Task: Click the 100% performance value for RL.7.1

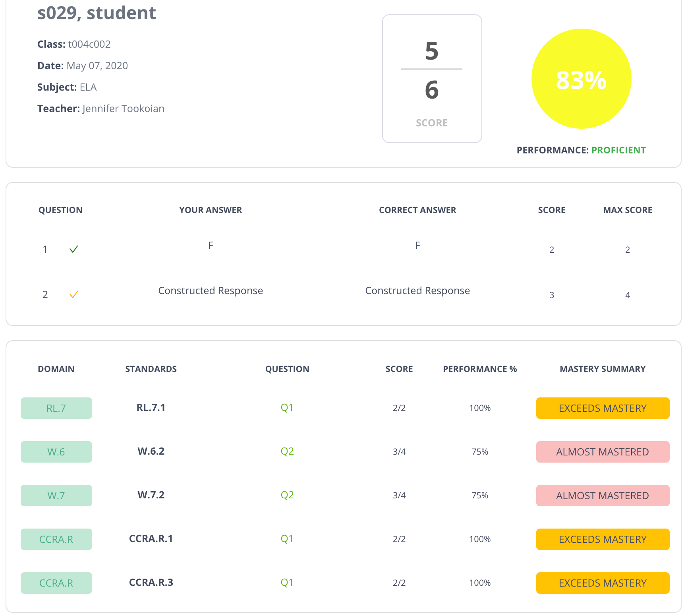Action: [x=480, y=408]
